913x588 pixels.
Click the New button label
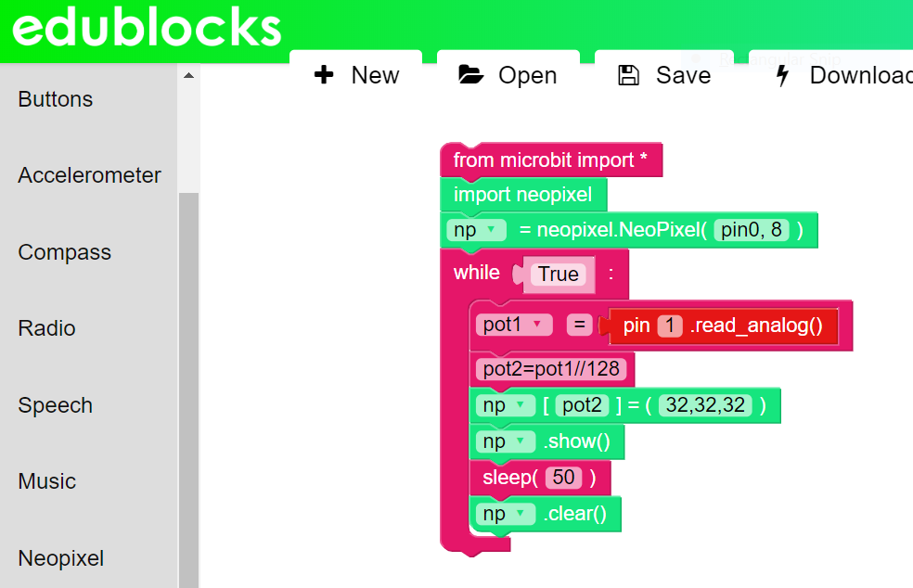point(375,75)
